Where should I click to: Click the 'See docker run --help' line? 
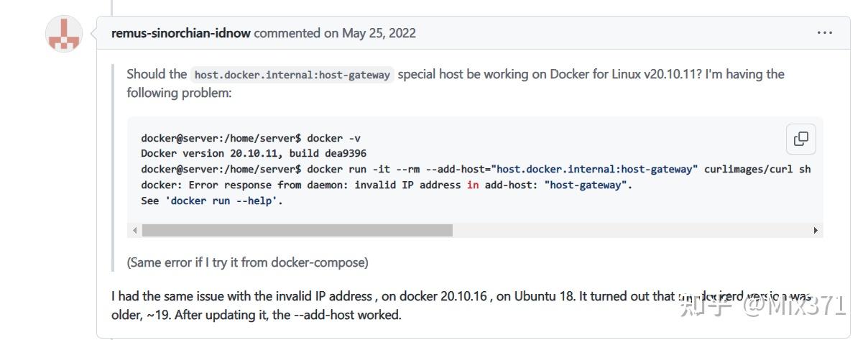pyautogui.click(x=212, y=201)
